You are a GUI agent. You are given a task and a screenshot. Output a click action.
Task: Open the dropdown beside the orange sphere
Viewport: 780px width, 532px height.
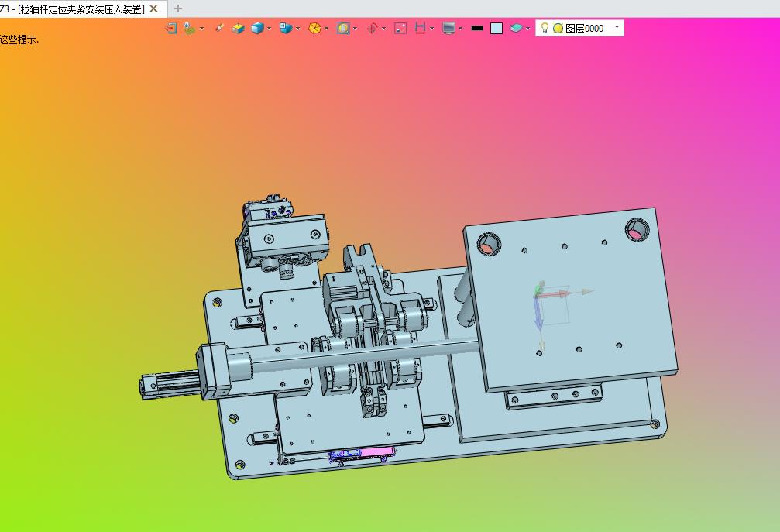click(326, 29)
